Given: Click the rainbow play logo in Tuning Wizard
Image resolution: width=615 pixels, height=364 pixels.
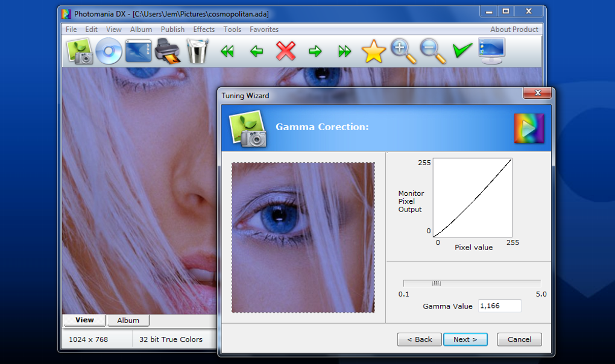Looking at the screenshot, I should tap(529, 128).
